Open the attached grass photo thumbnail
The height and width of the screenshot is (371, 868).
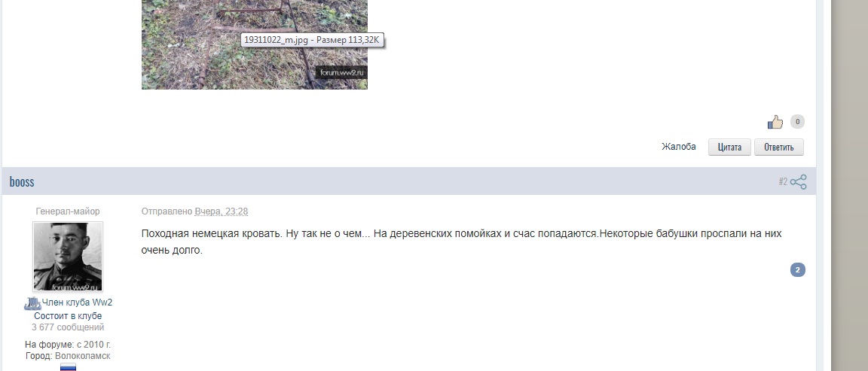pyautogui.click(x=255, y=44)
